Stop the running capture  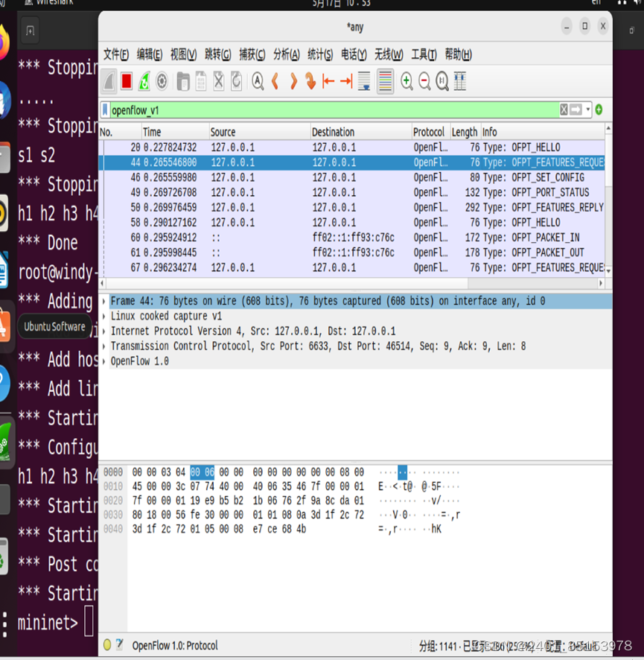(x=126, y=81)
